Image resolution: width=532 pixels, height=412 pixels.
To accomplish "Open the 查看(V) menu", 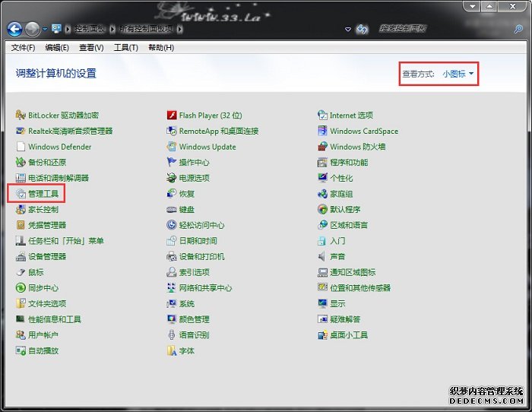I will click(x=91, y=48).
